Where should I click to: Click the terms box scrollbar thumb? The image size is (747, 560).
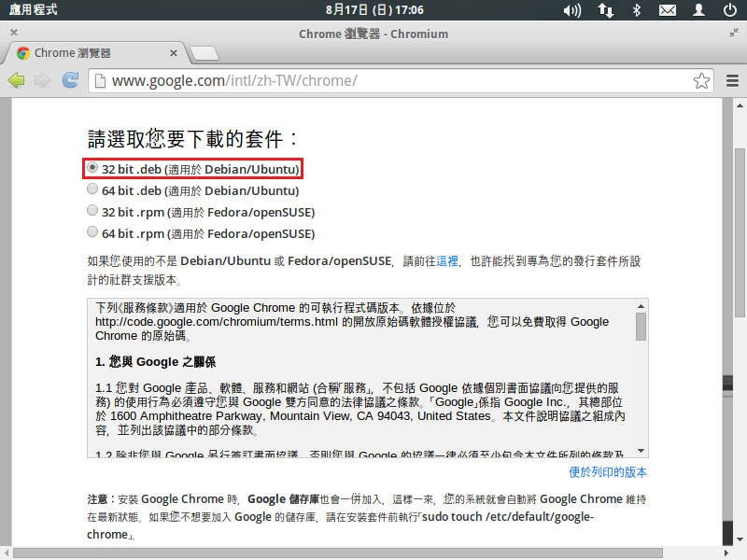641,327
